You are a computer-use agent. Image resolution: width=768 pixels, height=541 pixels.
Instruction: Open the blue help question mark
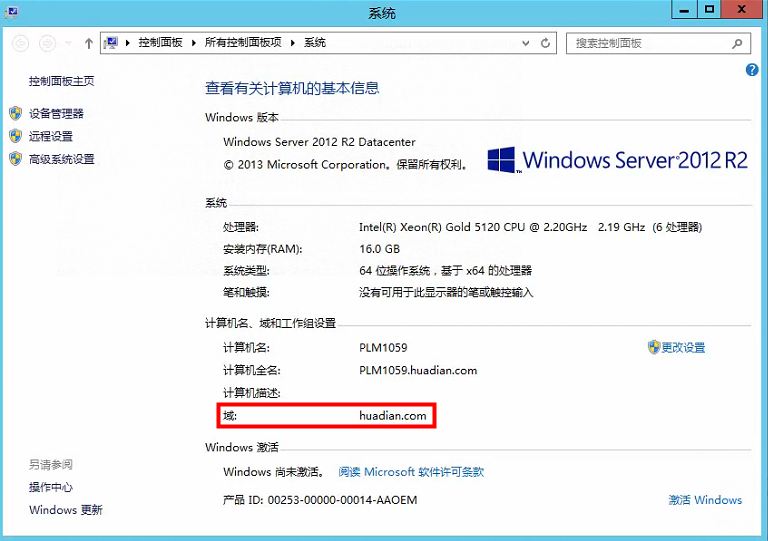[752, 70]
